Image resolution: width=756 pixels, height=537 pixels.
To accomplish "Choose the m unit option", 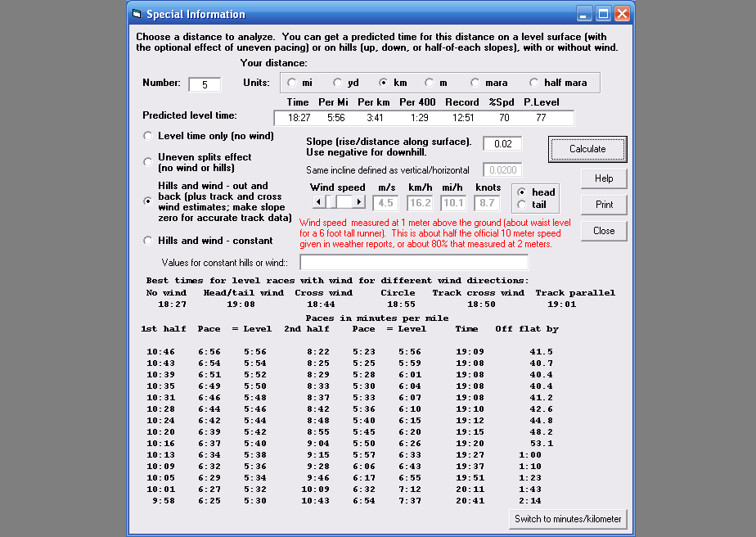I will coord(429,83).
